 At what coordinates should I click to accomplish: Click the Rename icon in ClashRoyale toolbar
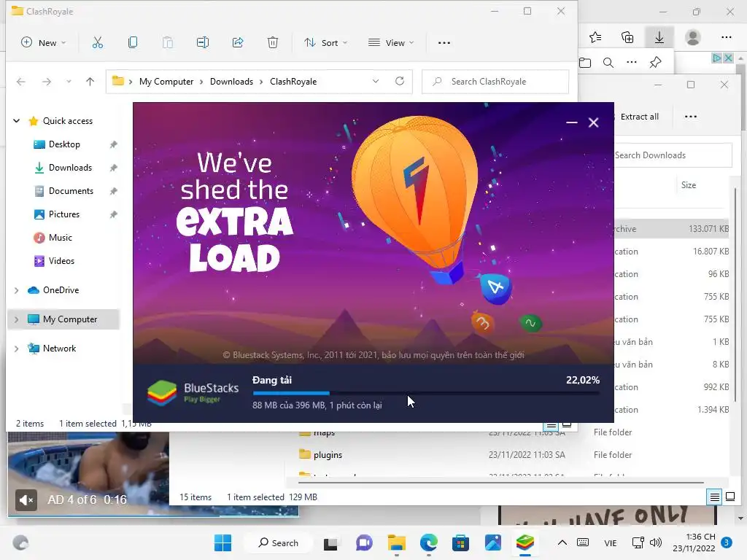pos(203,43)
